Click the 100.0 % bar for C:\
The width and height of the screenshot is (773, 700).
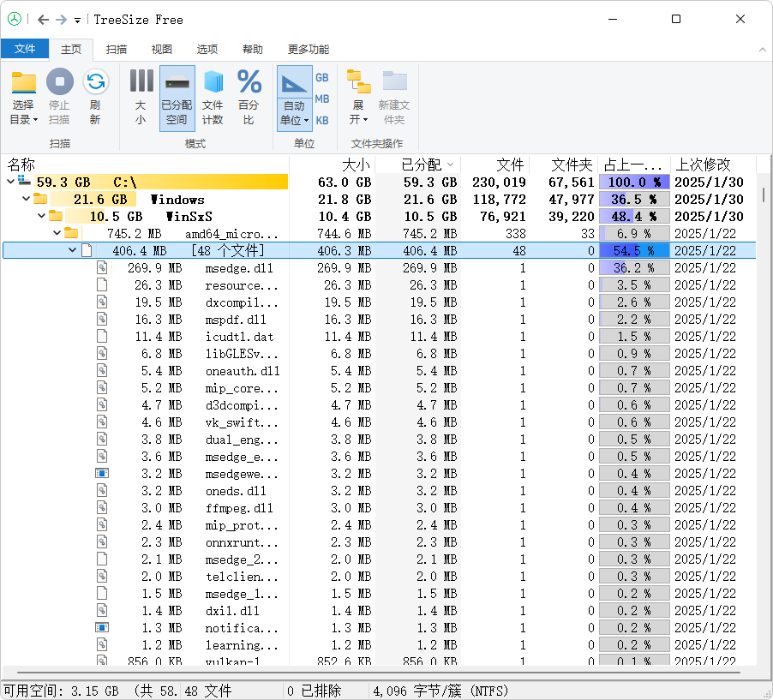[x=634, y=182]
